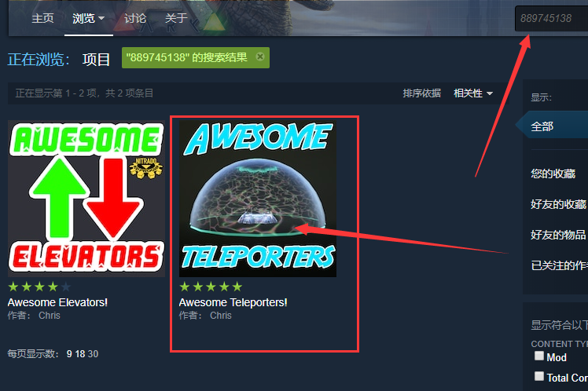Open the Awesome Teleporters! title link
The image size is (588, 391).
click(233, 302)
